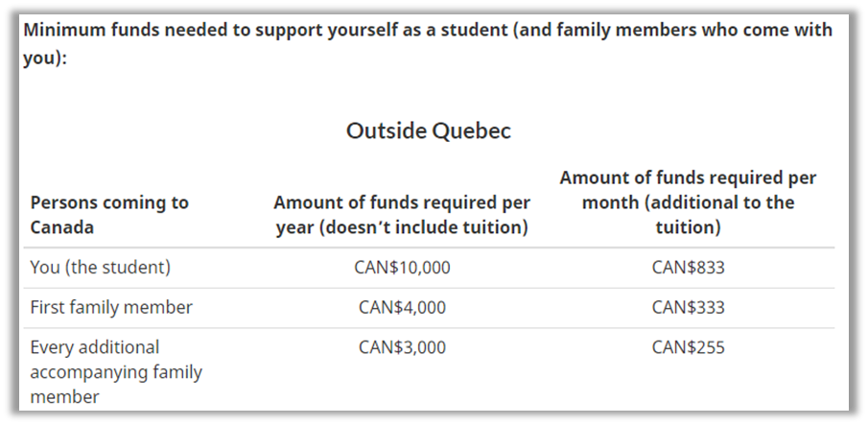Click the CAN$833 monthly amount
Screen dimensions: 868x425
[688, 268]
